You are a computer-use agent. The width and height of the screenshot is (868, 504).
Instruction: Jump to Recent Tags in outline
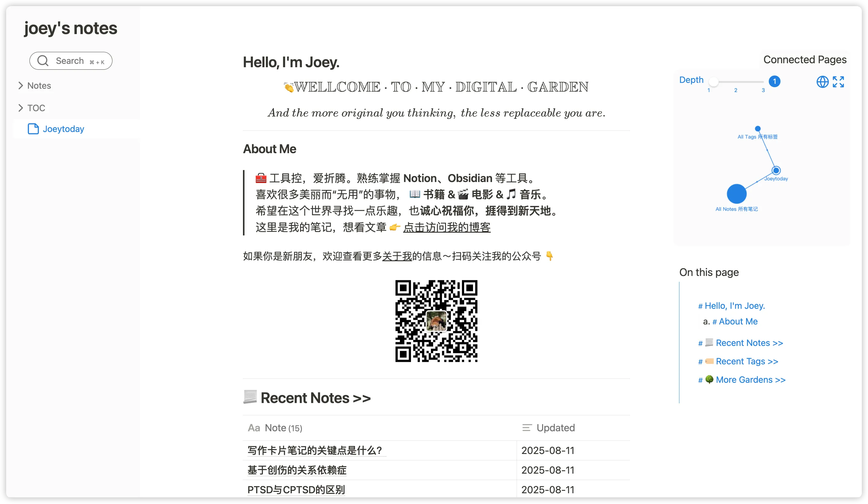click(x=746, y=362)
